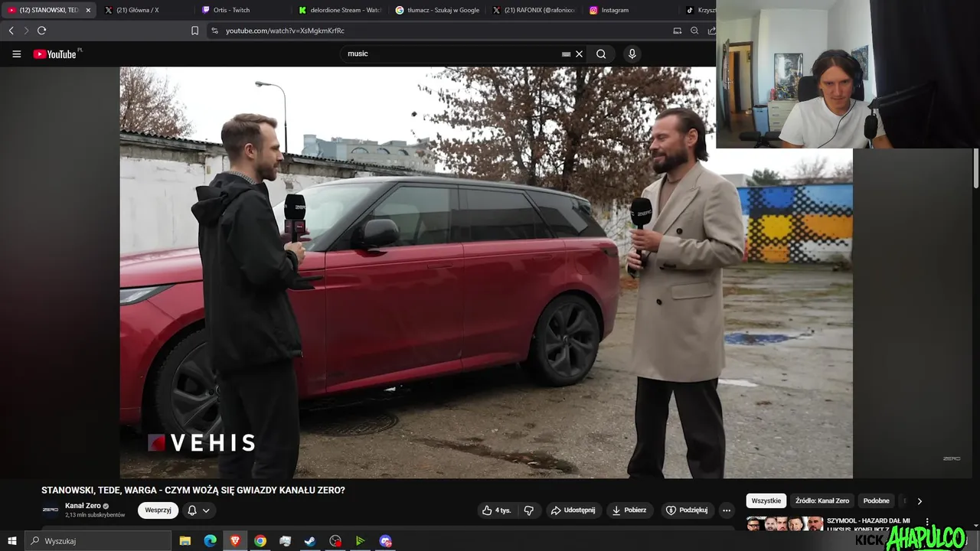Open the red circular taskbar app icon
The width and height of the screenshot is (980, 551).
pyautogui.click(x=335, y=541)
